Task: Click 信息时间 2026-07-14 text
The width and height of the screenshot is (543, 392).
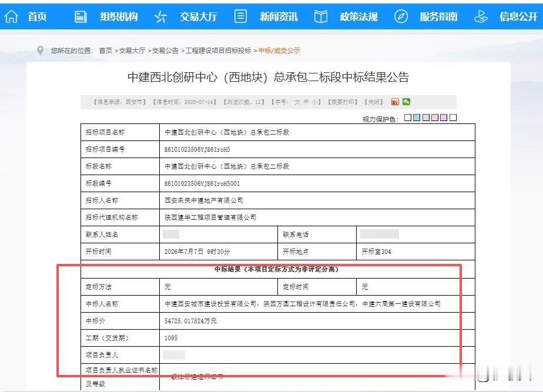Action: 185,102
